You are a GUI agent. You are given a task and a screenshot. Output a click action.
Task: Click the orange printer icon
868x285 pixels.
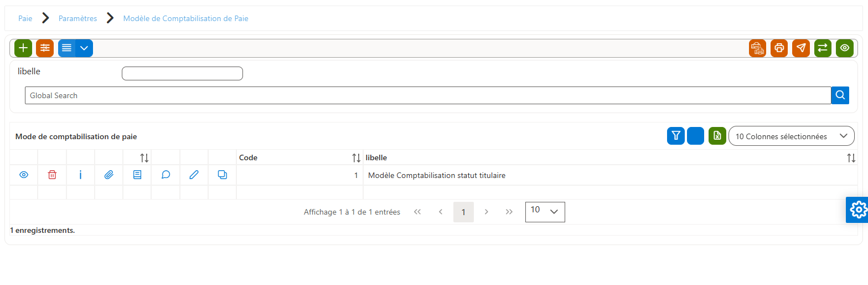[779, 48]
